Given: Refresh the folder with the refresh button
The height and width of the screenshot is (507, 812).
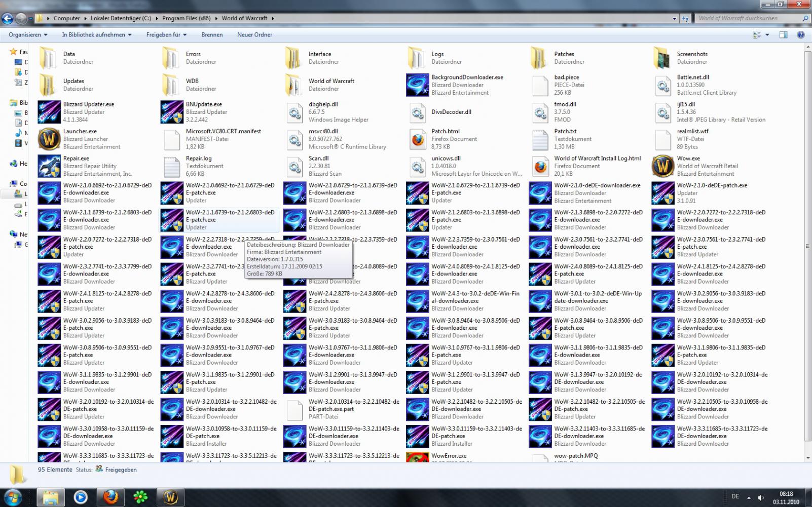Looking at the screenshot, I should coord(685,18).
